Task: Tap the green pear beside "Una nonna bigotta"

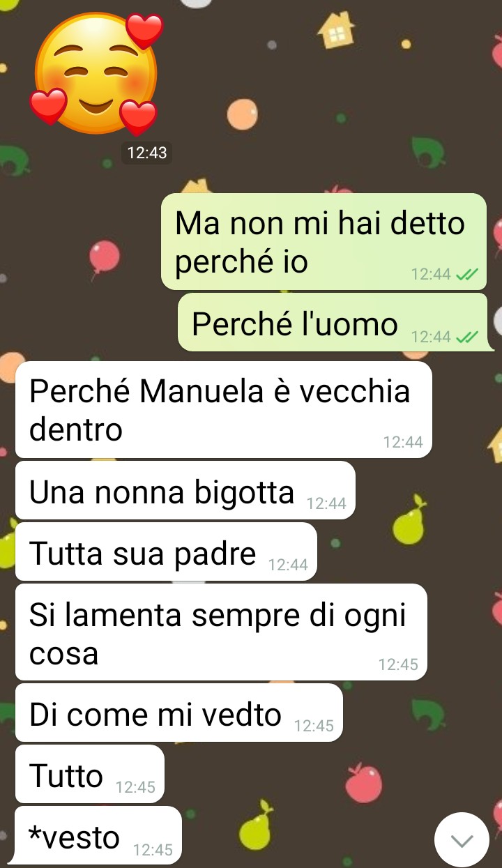Action: [409, 519]
